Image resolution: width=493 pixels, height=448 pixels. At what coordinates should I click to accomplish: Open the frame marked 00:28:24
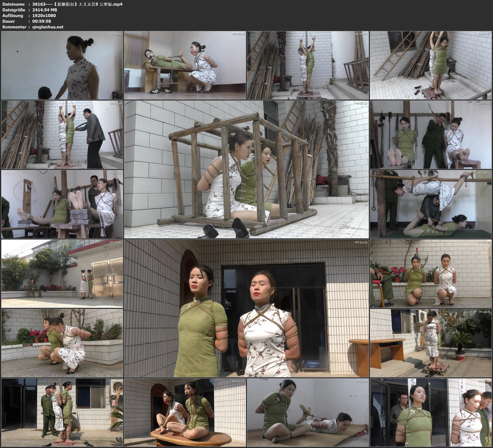tap(430, 204)
